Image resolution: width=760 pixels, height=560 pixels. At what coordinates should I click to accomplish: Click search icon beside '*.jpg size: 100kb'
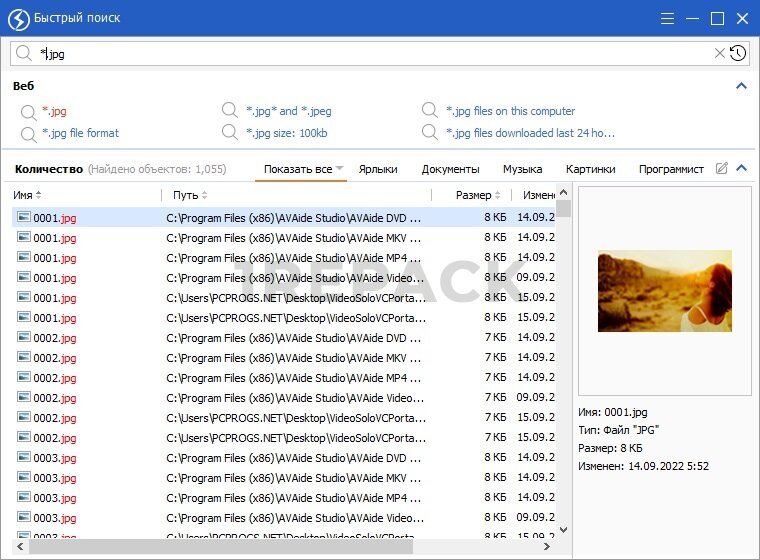click(232, 133)
